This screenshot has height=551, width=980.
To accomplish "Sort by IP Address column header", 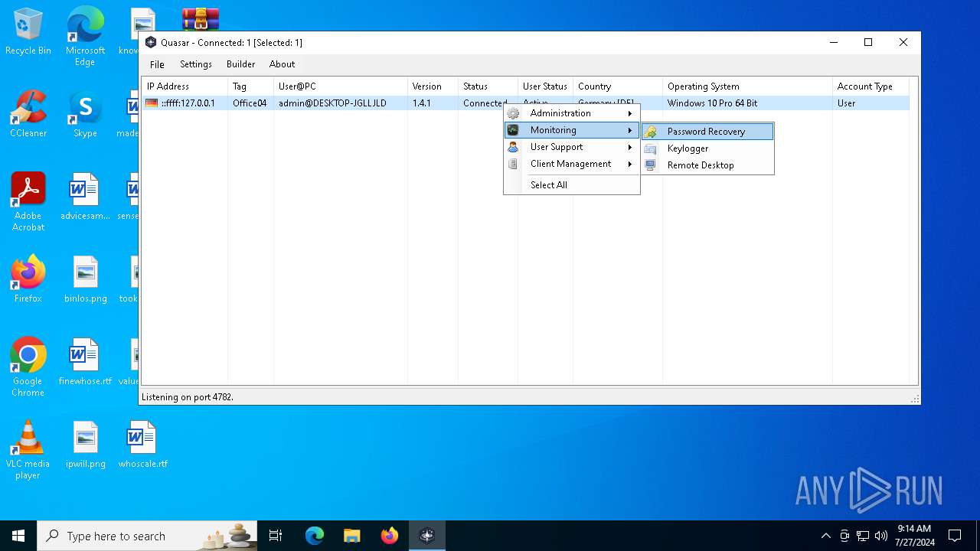I will coord(185,86).
